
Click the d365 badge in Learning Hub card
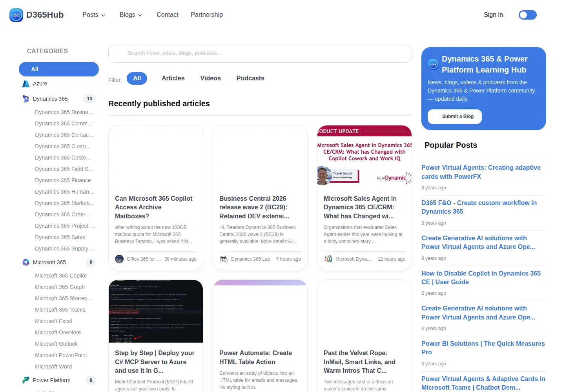point(433,64)
